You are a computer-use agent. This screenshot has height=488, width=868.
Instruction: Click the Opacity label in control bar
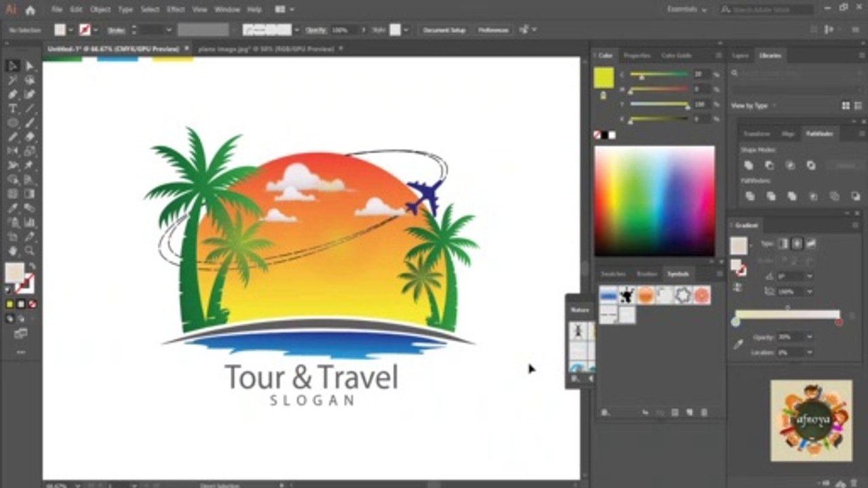[x=315, y=30]
